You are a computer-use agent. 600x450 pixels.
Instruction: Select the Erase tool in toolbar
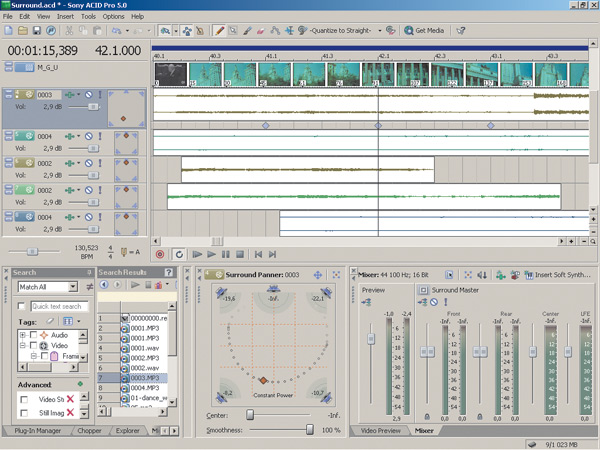click(261, 31)
